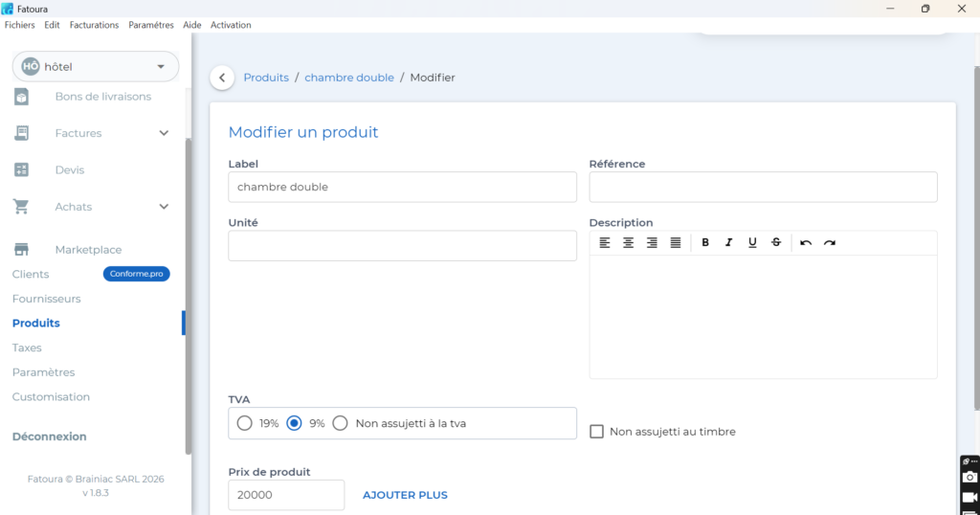Viewport: 980px width, 515px height.
Task: Justify the Description text
Action: coord(676,243)
